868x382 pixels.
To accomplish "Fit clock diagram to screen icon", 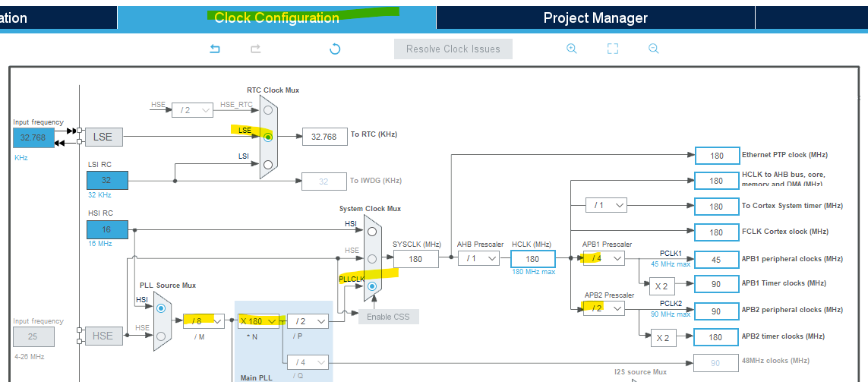I will 612,49.
